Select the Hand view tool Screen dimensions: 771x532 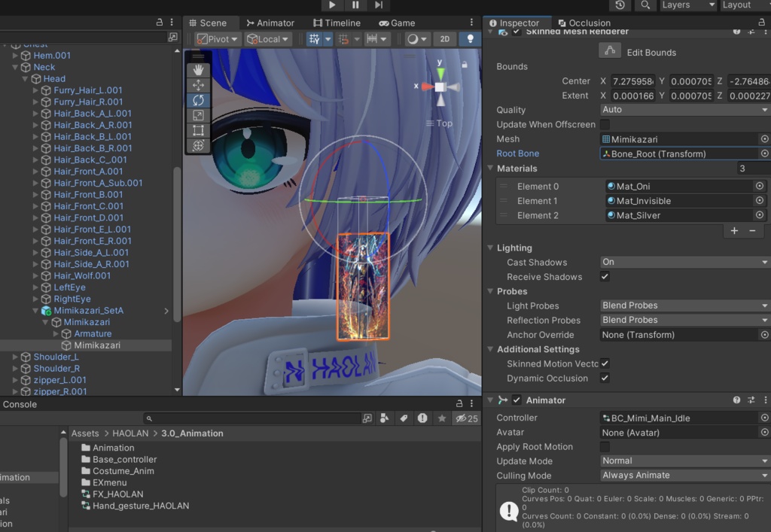tap(198, 70)
